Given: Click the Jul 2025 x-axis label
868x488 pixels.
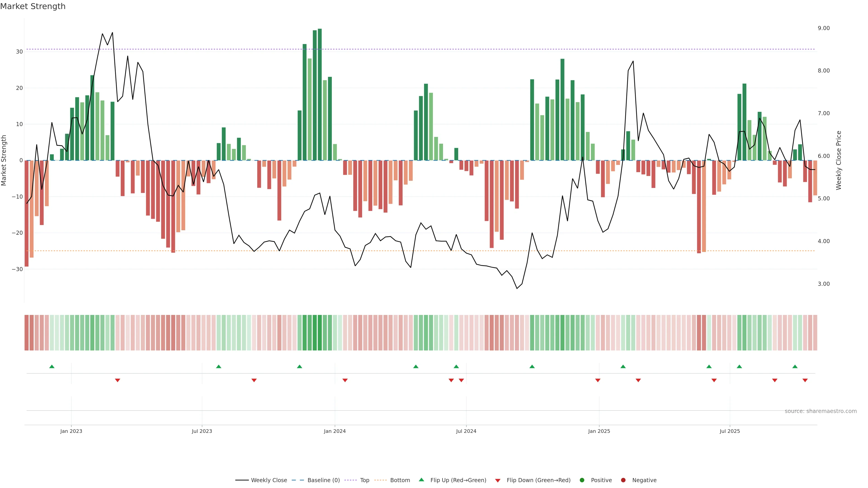Looking at the screenshot, I should click(x=729, y=431).
